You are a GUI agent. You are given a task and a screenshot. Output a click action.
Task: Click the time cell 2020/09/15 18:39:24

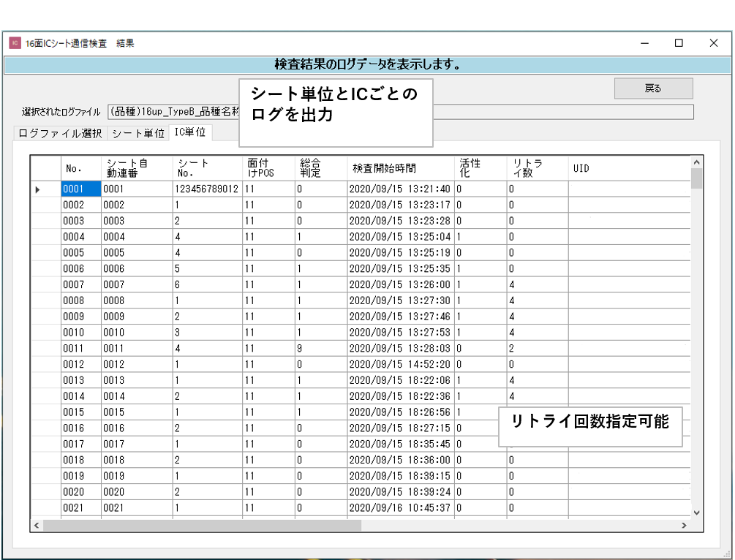pyautogui.click(x=401, y=492)
